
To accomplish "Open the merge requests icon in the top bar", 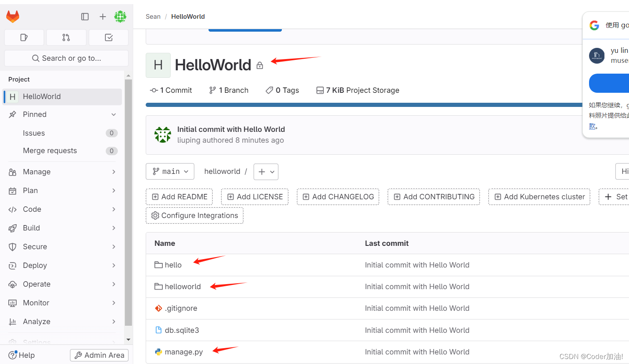I will click(x=66, y=37).
